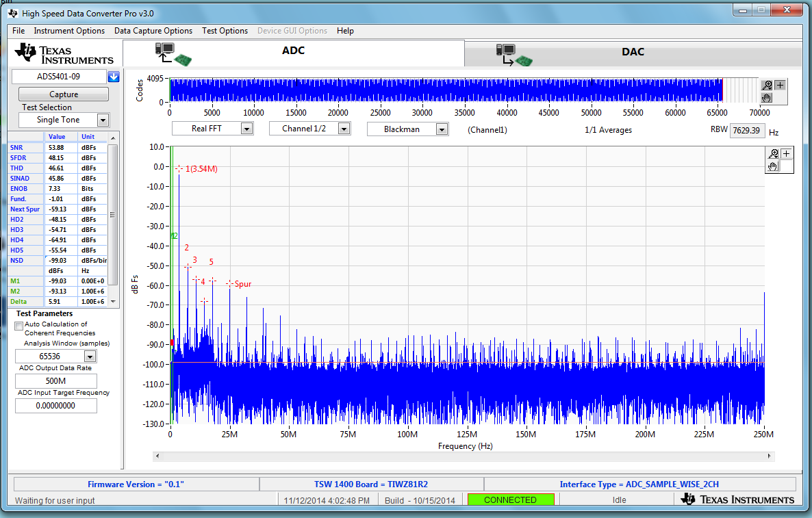Open the Real FFT plot type dropdown

point(247,129)
